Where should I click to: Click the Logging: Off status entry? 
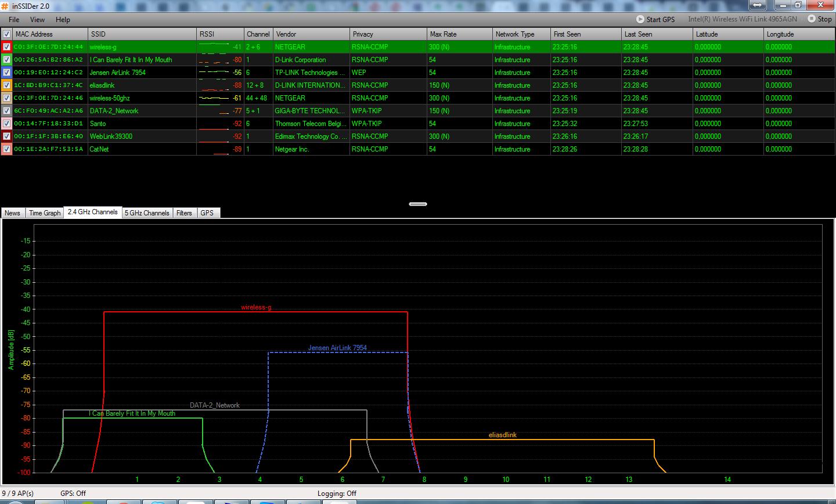[x=337, y=494]
